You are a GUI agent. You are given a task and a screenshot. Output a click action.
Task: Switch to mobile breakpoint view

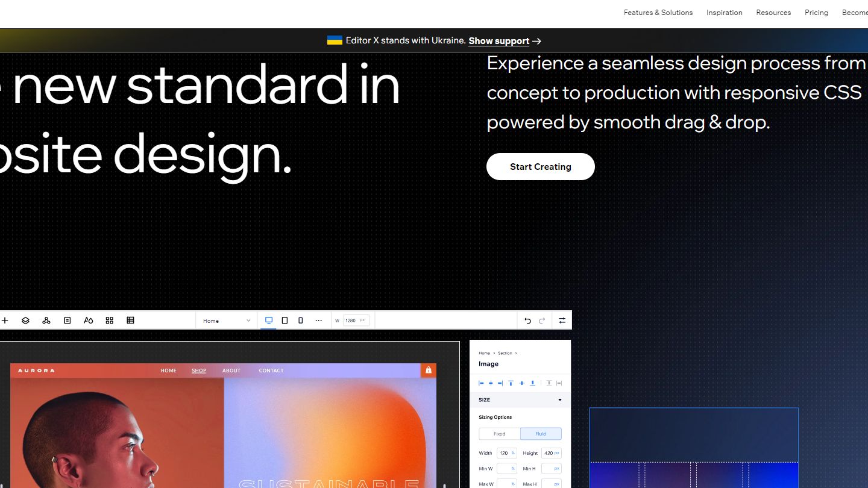coord(301,321)
